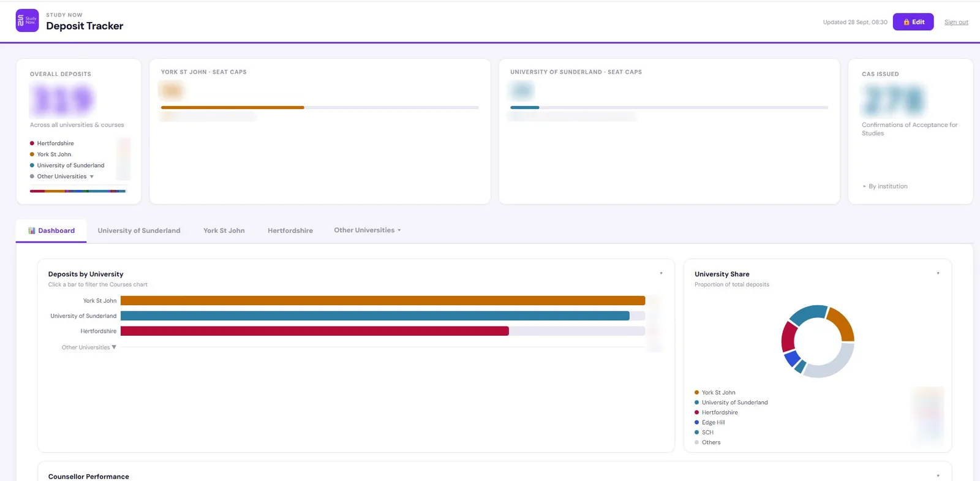Click 'Click a bar to filter the Courses chart' hint
The image size is (980, 481).
[x=98, y=285]
